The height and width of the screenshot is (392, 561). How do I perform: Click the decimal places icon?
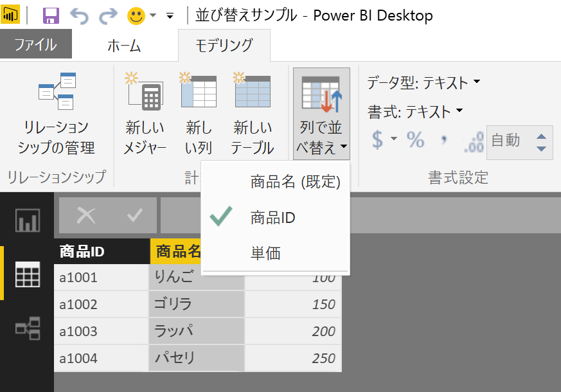[474, 141]
